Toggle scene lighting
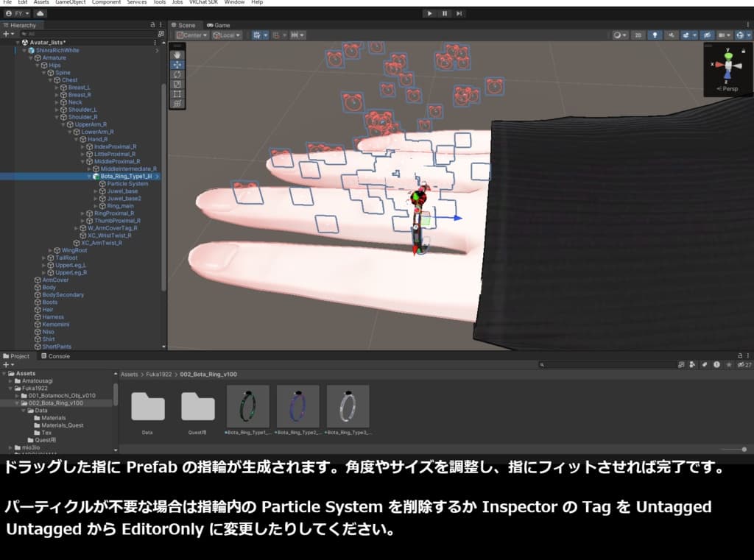The image size is (754, 560). [x=655, y=35]
